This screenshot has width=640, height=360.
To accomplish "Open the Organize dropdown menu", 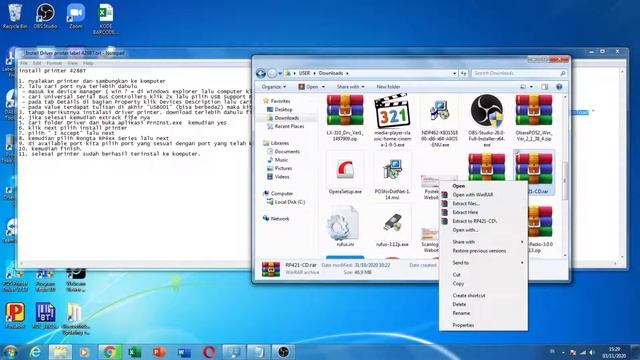I will tap(273, 87).
